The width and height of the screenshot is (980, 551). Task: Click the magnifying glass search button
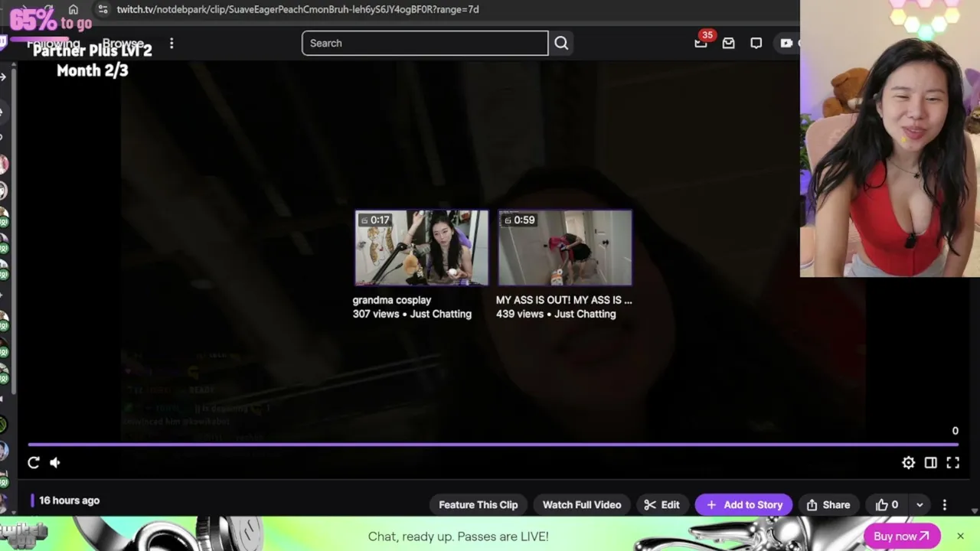coord(561,43)
